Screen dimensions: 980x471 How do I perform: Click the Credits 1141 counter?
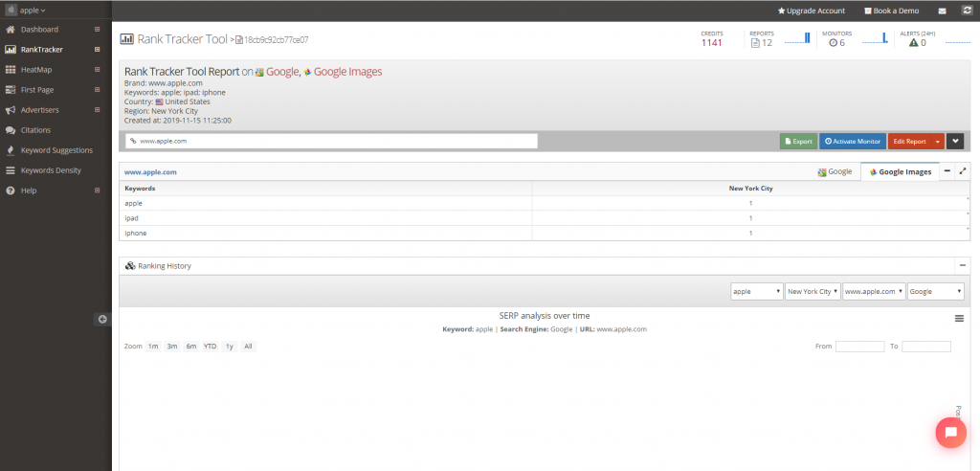click(711, 39)
